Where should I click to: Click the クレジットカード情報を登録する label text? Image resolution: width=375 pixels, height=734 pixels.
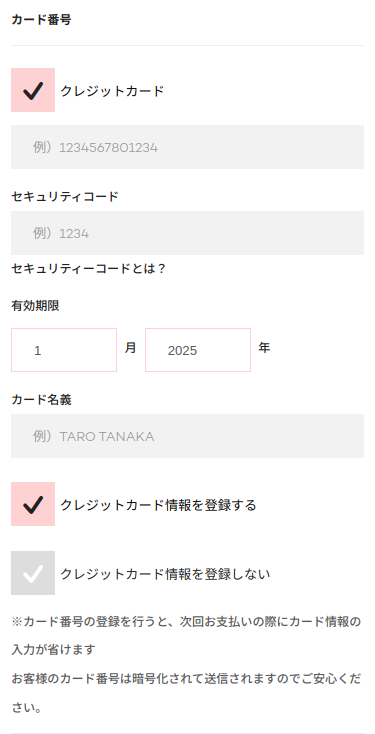coord(158,505)
